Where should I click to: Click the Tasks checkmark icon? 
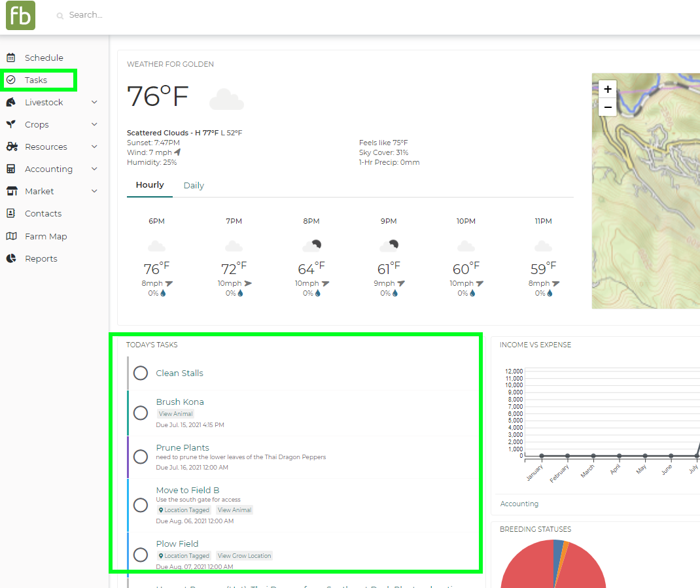tap(11, 80)
